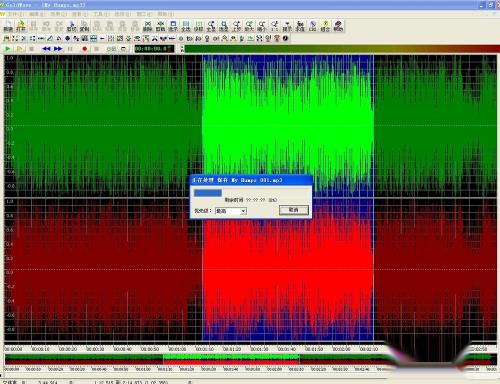Open the Help menu in menu bar
500x384 pixels.
[x=166, y=14]
